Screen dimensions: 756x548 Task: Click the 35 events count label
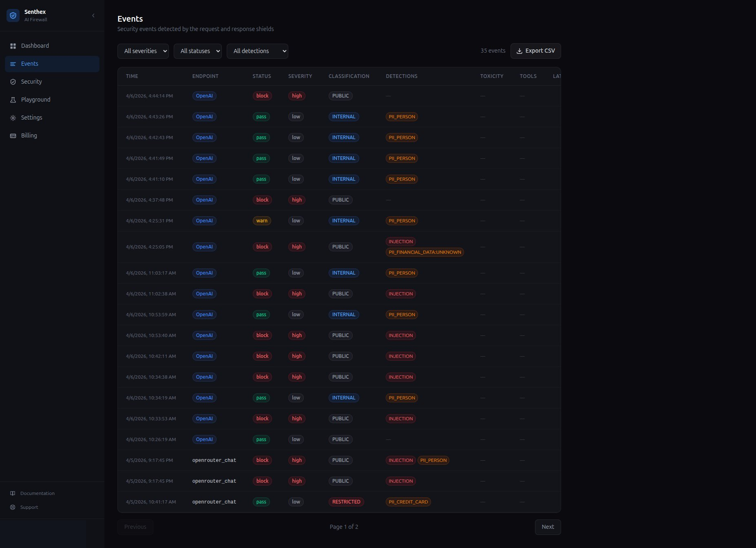pos(493,51)
